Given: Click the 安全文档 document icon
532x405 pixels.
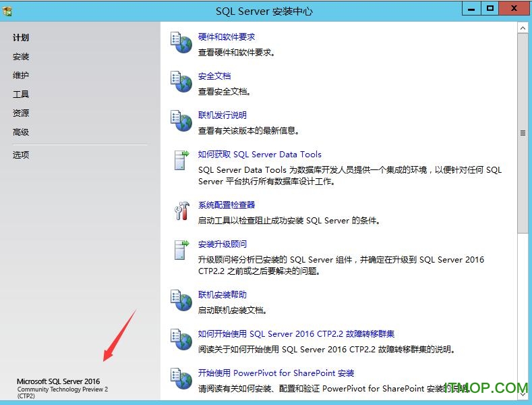Looking at the screenshot, I should (180, 82).
